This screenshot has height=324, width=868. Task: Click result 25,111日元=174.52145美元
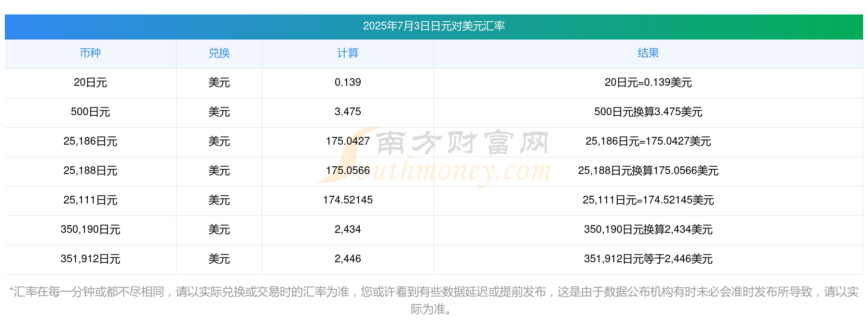point(648,200)
